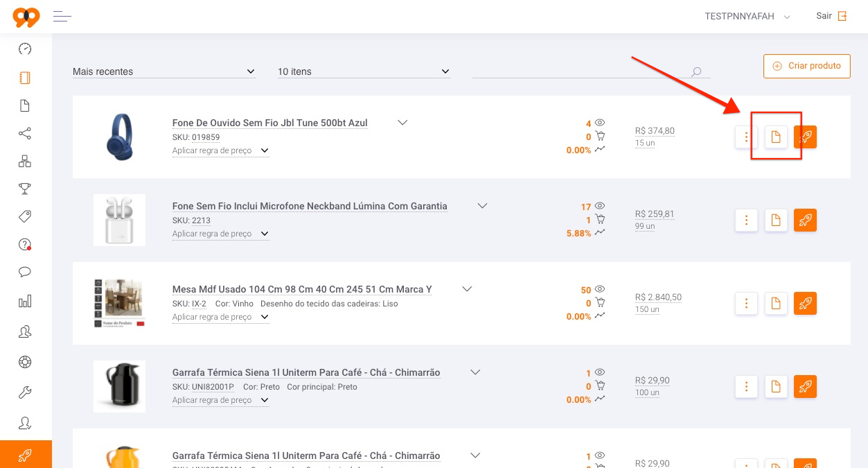Open the wrench tools sidebar icon
868x468 pixels.
[25, 392]
